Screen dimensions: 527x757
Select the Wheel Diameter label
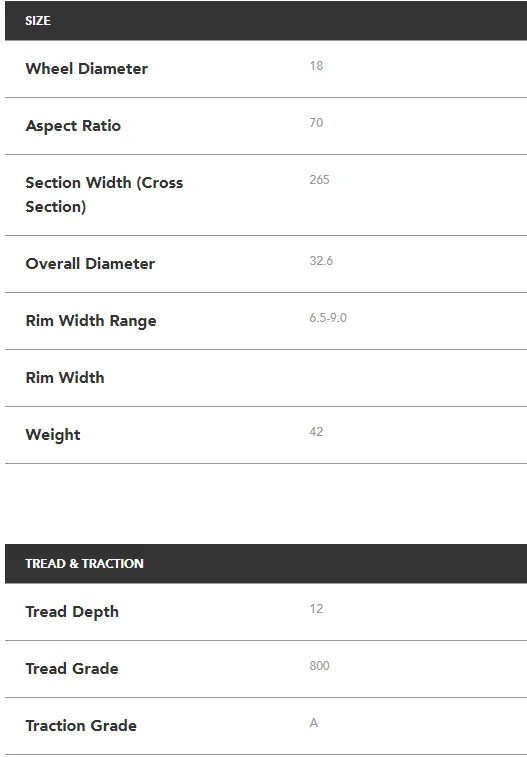pos(86,69)
